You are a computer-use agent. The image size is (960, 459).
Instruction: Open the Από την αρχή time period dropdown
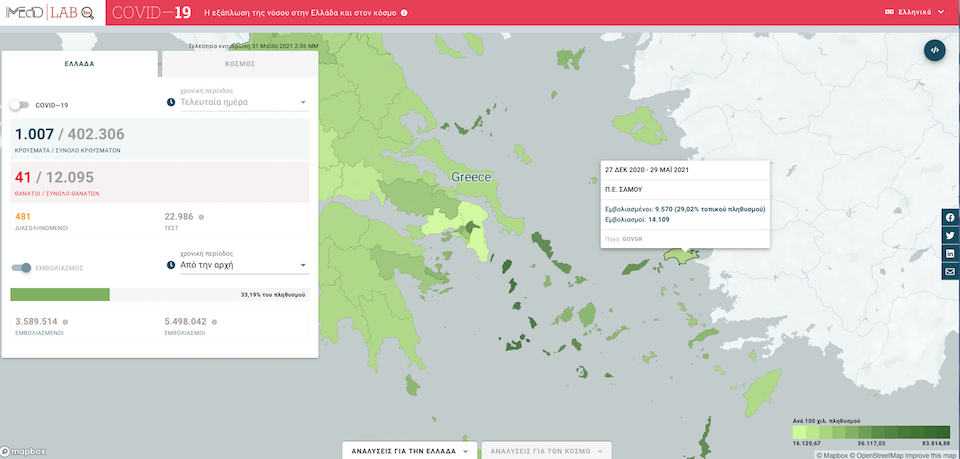pyautogui.click(x=242, y=266)
